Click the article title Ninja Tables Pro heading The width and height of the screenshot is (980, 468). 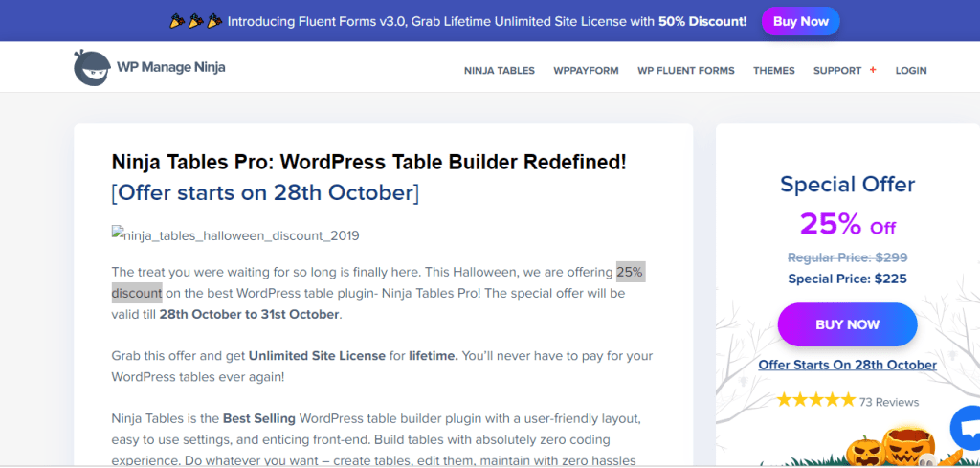[x=368, y=163]
